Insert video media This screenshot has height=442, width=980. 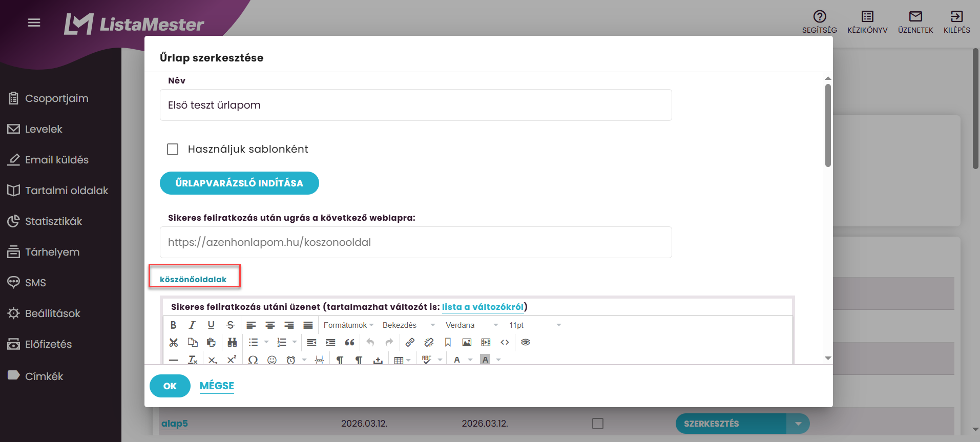tap(486, 343)
